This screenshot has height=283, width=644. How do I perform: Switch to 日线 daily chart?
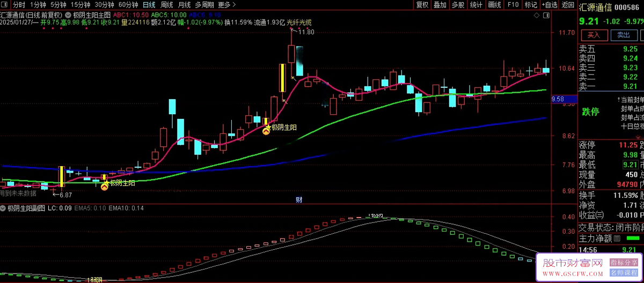pyautogui.click(x=149, y=5)
